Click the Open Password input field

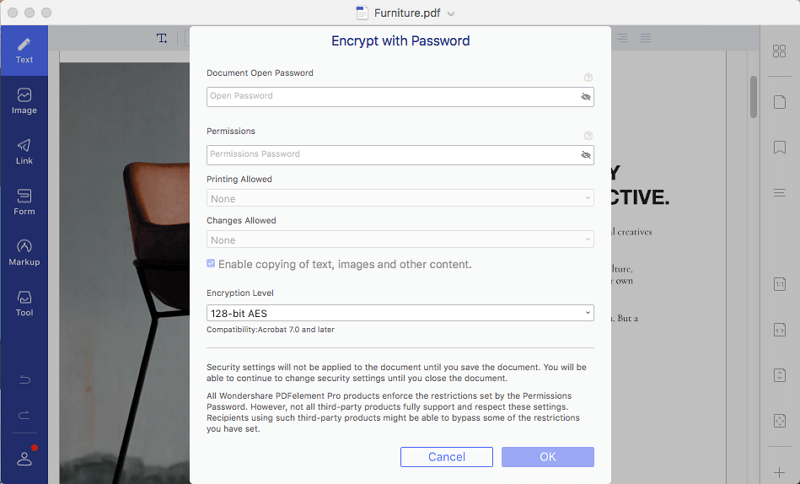390,97
